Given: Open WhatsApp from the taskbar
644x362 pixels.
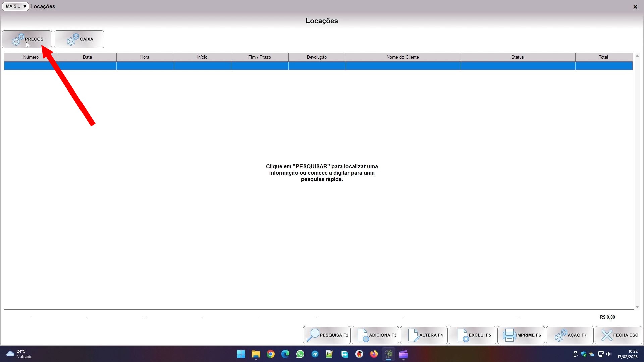Looking at the screenshot, I should pyautogui.click(x=300, y=354).
